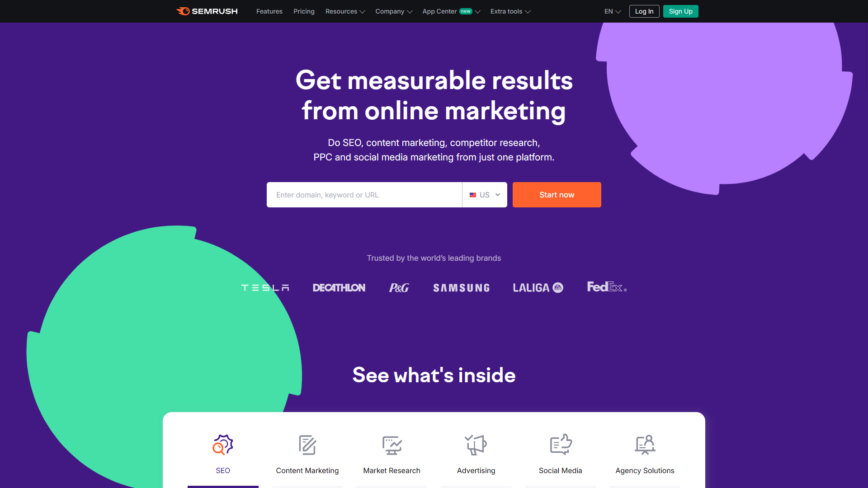The height and width of the screenshot is (488, 868).
Task: Click the Start now button
Action: (556, 195)
